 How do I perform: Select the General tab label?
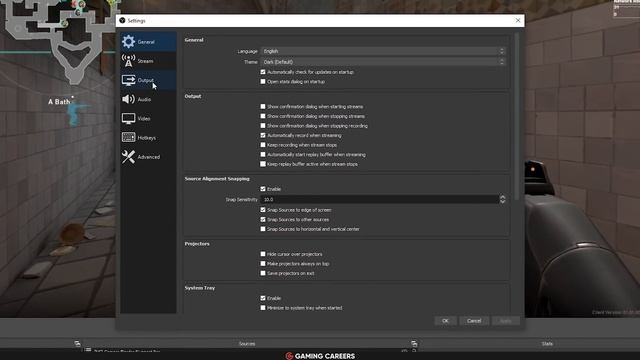(x=146, y=42)
